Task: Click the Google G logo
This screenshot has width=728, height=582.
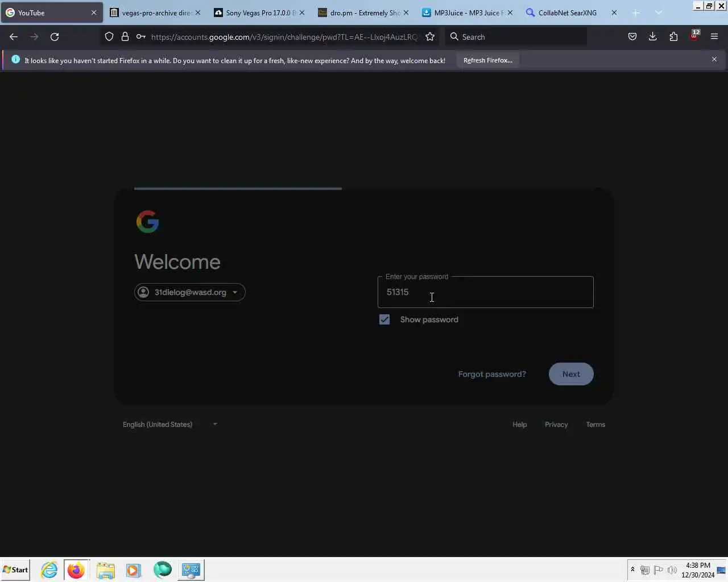Action: coord(148,222)
